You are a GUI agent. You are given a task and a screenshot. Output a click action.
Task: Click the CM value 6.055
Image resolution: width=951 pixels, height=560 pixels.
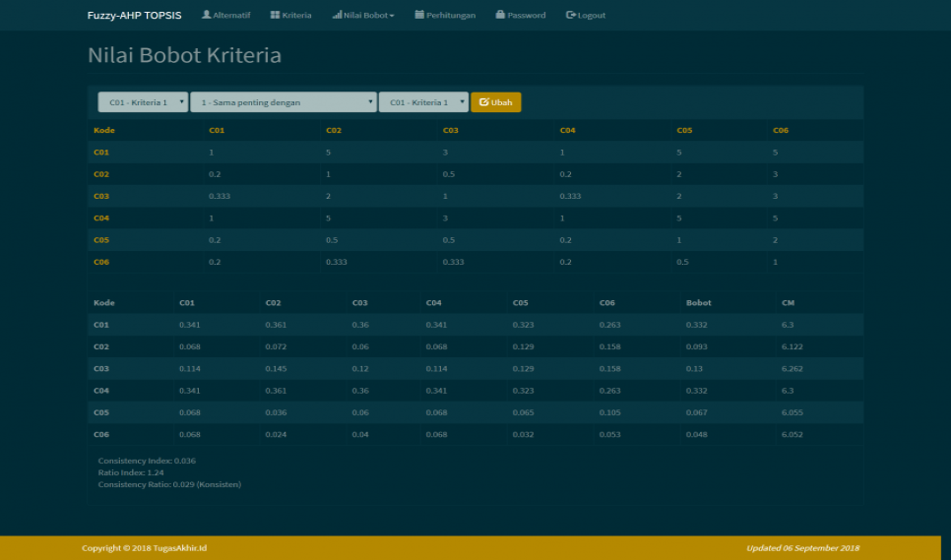pos(792,412)
